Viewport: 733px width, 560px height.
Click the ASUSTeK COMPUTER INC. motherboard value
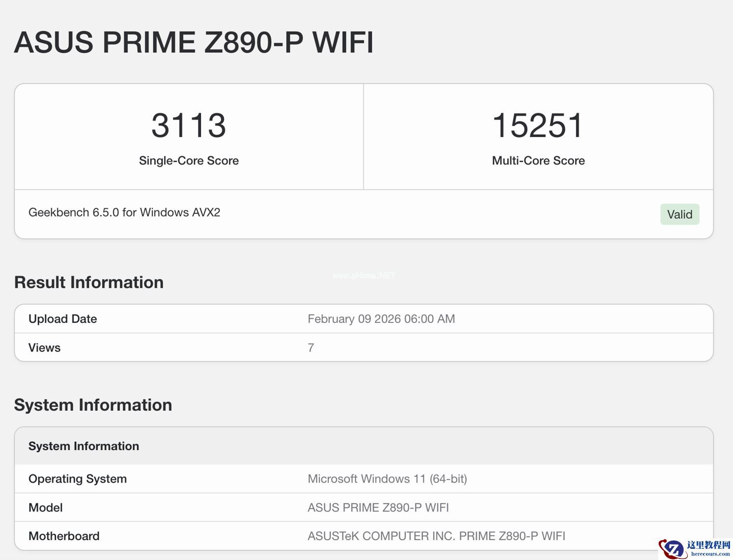tap(436, 536)
